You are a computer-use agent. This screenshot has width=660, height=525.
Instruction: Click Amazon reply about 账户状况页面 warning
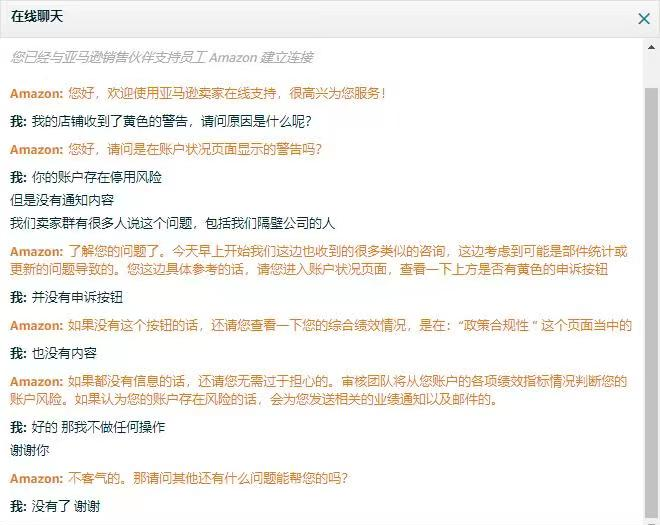click(166, 149)
